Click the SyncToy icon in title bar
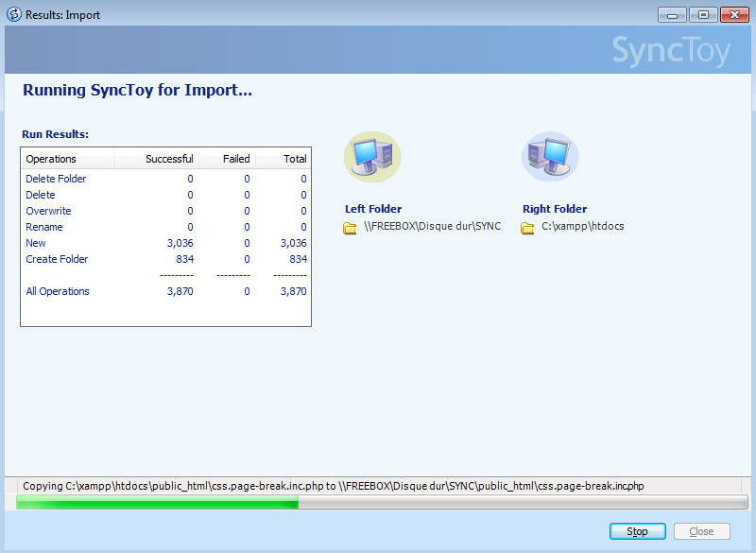 click(x=13, y=15)
